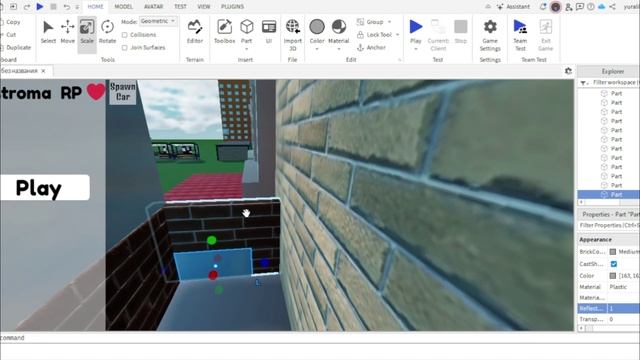Click the Duplicate button

click(16, 47)
